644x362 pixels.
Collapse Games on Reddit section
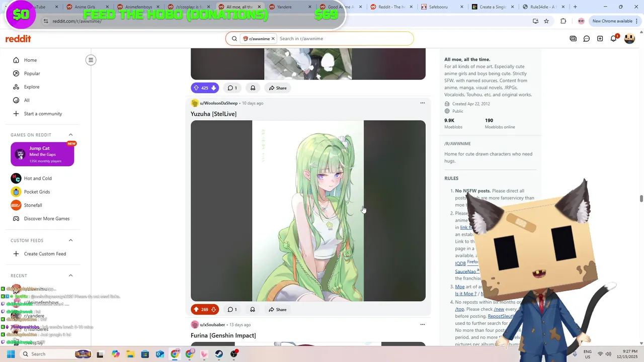pyautogui.click(x=70, y=135)
